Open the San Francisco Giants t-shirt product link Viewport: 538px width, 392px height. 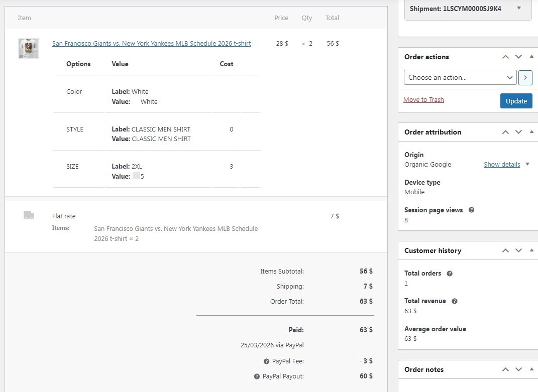pos(151,44)
